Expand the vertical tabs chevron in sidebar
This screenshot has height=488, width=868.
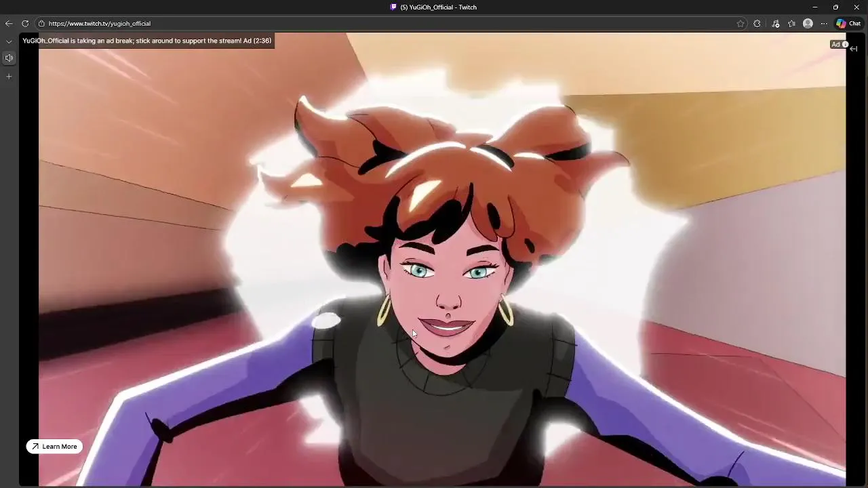[9, 41]
